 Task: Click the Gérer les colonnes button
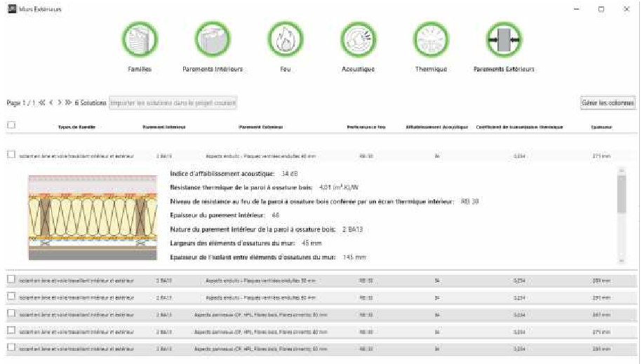click(608, 103)
